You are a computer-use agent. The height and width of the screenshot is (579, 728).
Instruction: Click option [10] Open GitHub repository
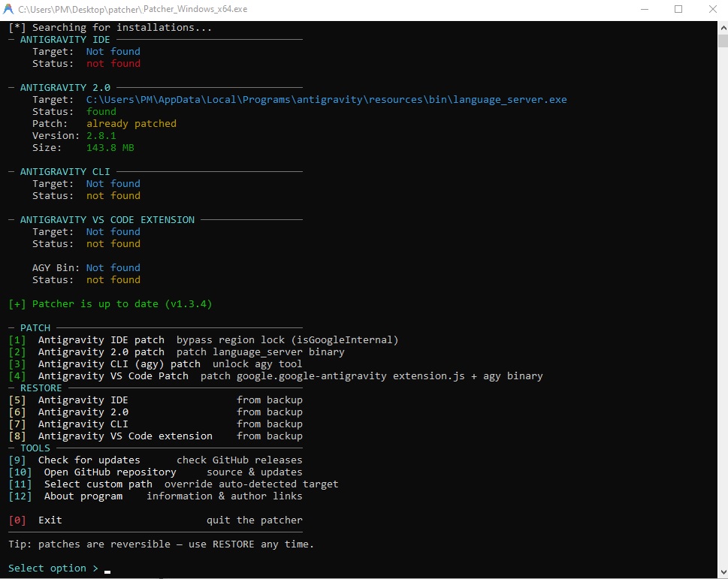(156, 472)
